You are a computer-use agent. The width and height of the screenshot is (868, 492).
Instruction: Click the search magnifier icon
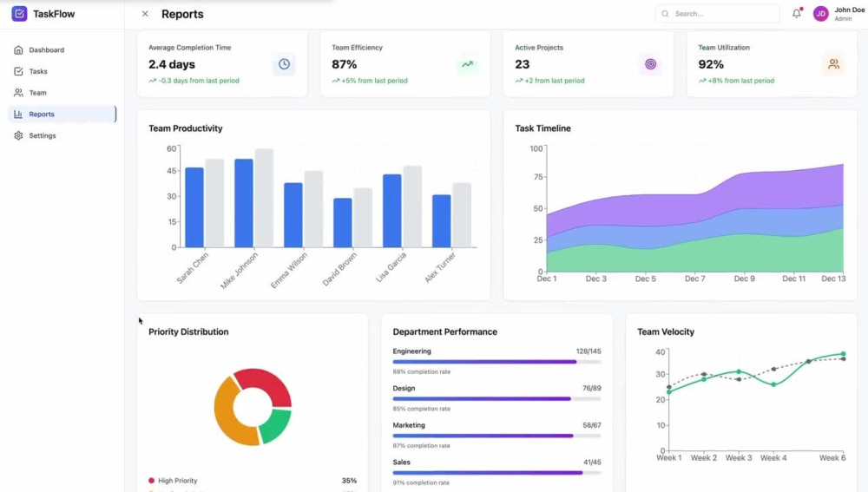pos(665,14)
